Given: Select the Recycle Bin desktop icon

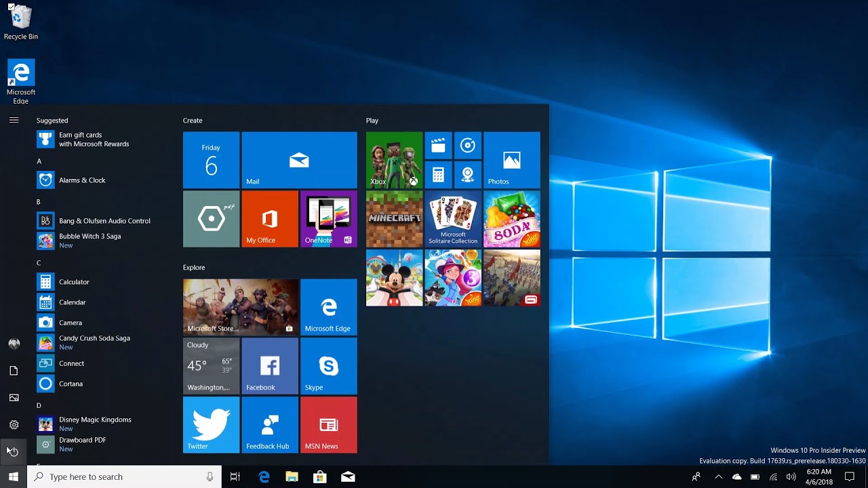Looking at the screenshot, I should click(x=21, y=22).
